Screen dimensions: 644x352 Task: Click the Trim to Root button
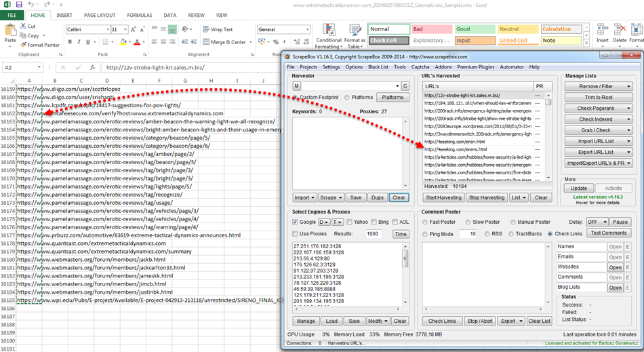(599, 98)
